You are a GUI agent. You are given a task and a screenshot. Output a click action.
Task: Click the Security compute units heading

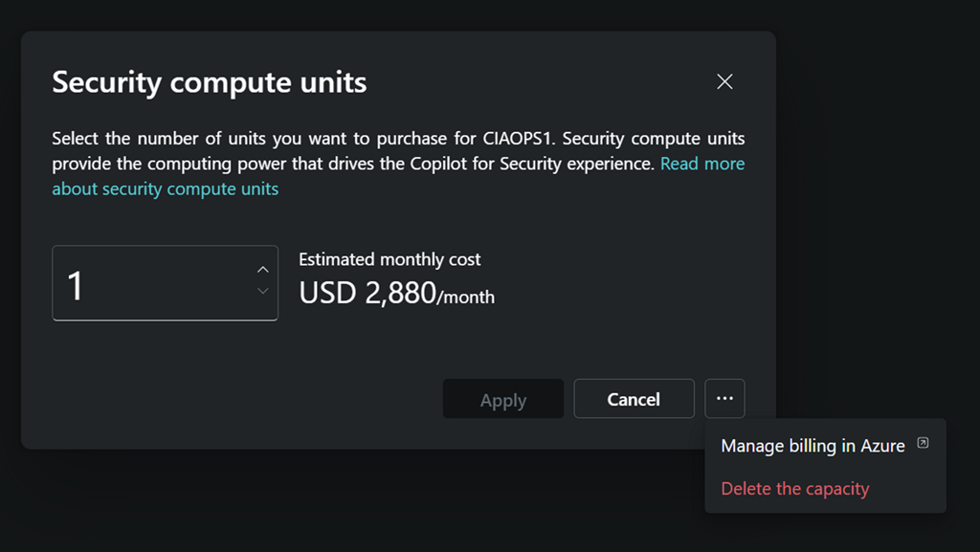(x=209, y=82)
